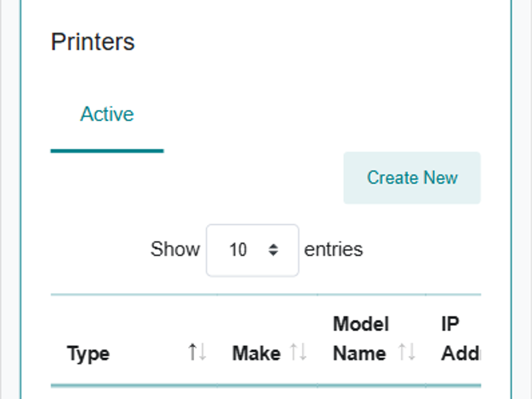Screen dimensions: 532x399
Task: Switch to the Active printers tab
Action: click(107, 114)
